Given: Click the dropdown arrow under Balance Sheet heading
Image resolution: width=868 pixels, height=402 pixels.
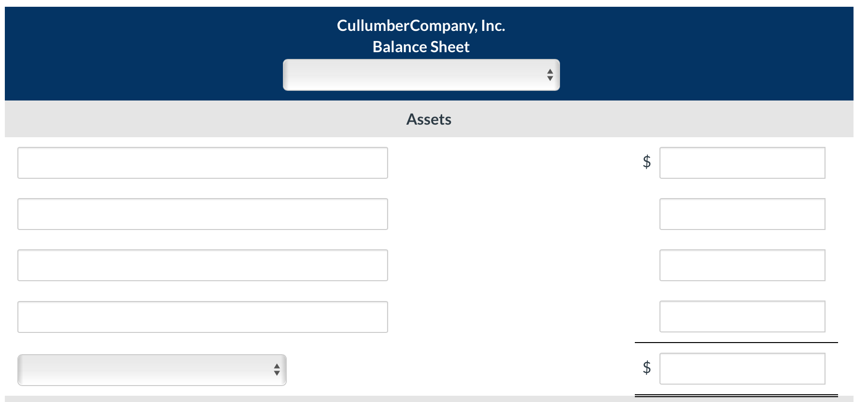Looking at the screenshot, I should pos(551,74).
